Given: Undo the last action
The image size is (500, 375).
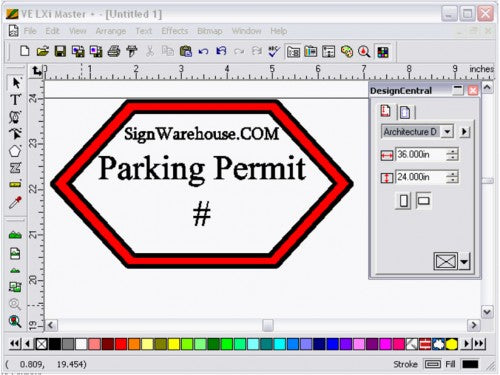Looking at the screenshot, I should pos(203,51).
